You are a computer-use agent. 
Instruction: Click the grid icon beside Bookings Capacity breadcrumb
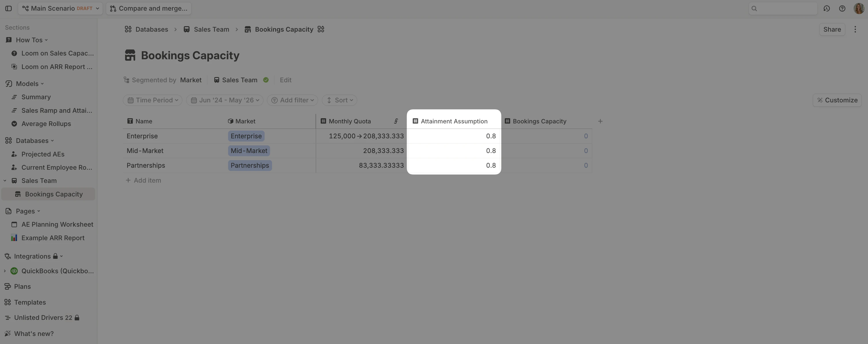pos(321,29)
